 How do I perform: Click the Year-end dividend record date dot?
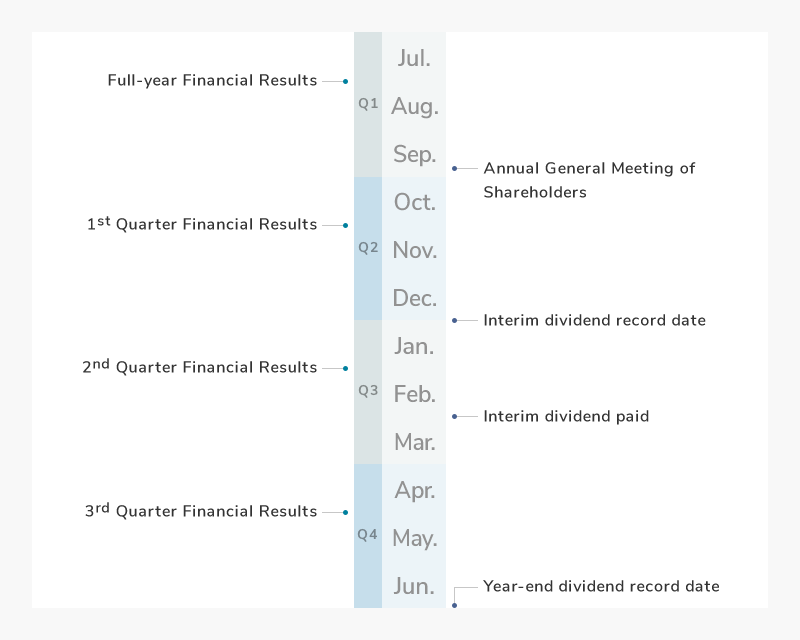pyautogui.click(x=455, y=605)
